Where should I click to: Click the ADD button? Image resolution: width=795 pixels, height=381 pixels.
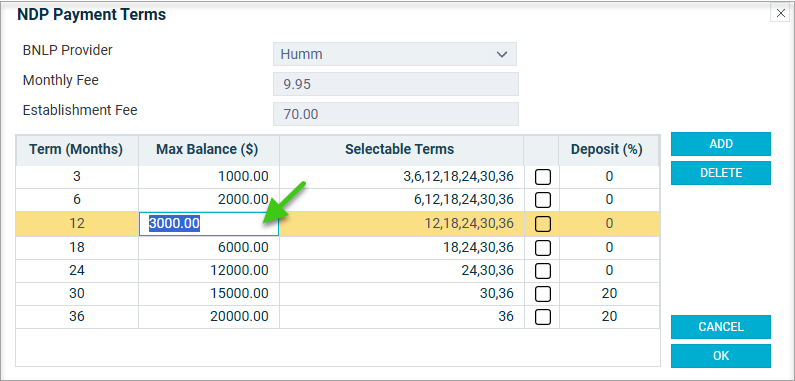pos(721,144)
